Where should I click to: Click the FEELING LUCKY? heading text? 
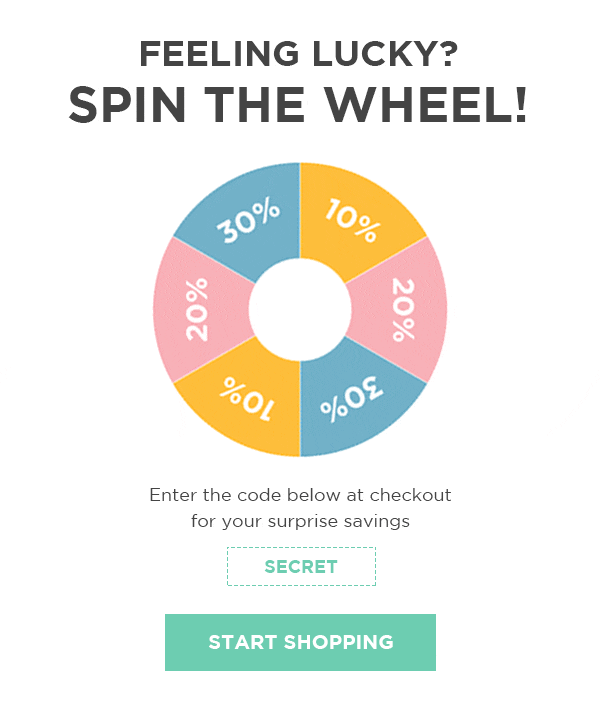point(299,54)
